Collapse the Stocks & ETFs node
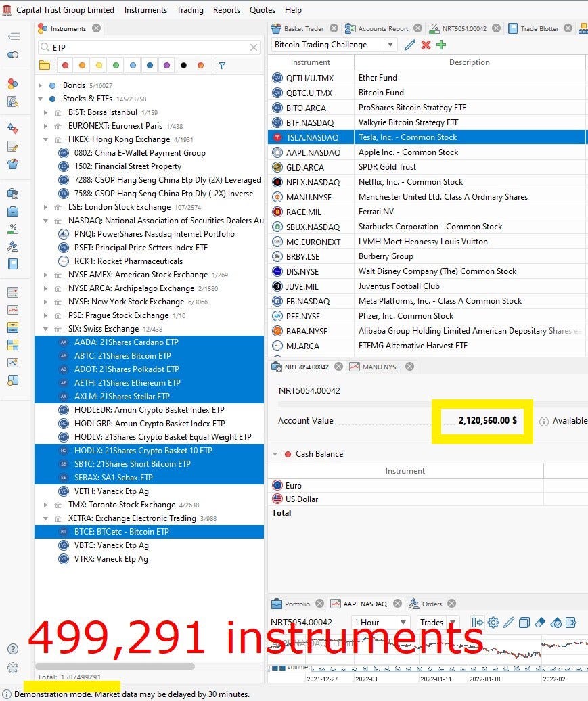 40,99
